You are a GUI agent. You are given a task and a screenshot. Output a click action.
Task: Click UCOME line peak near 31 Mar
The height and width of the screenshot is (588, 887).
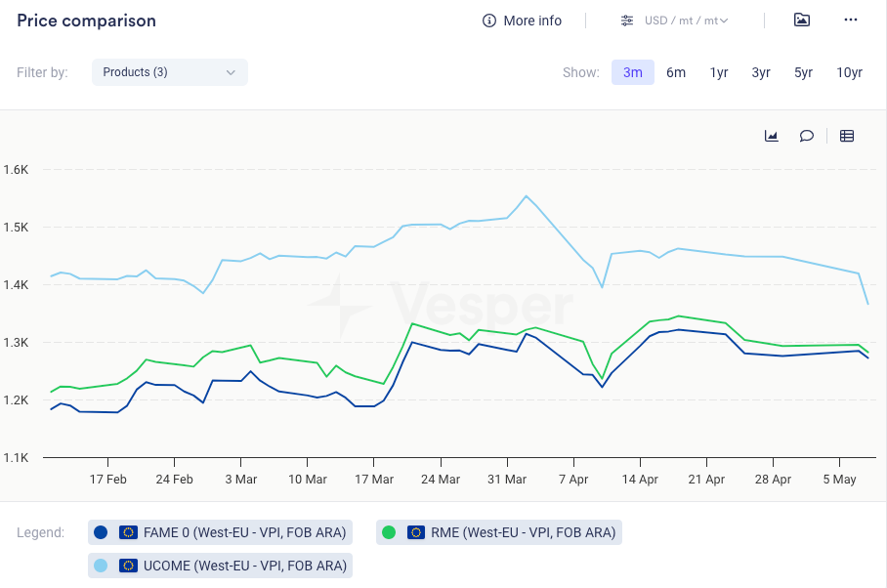[x=527, y=196]
